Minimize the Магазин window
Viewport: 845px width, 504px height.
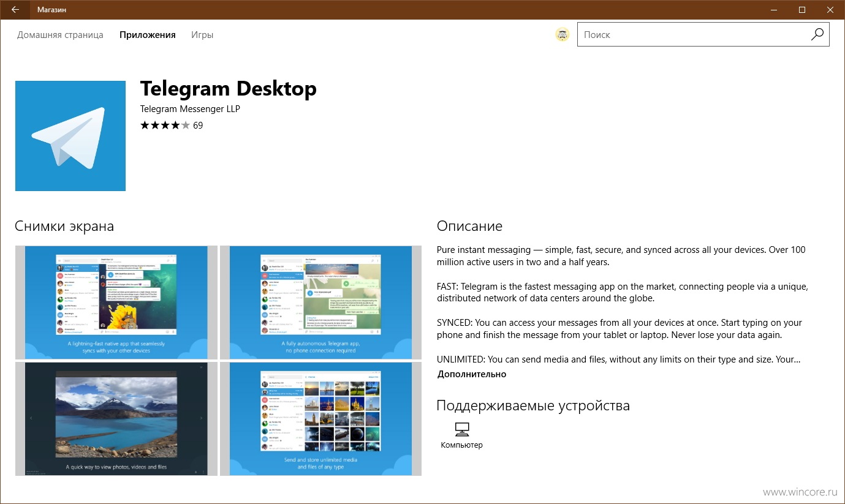coord(774,10)
